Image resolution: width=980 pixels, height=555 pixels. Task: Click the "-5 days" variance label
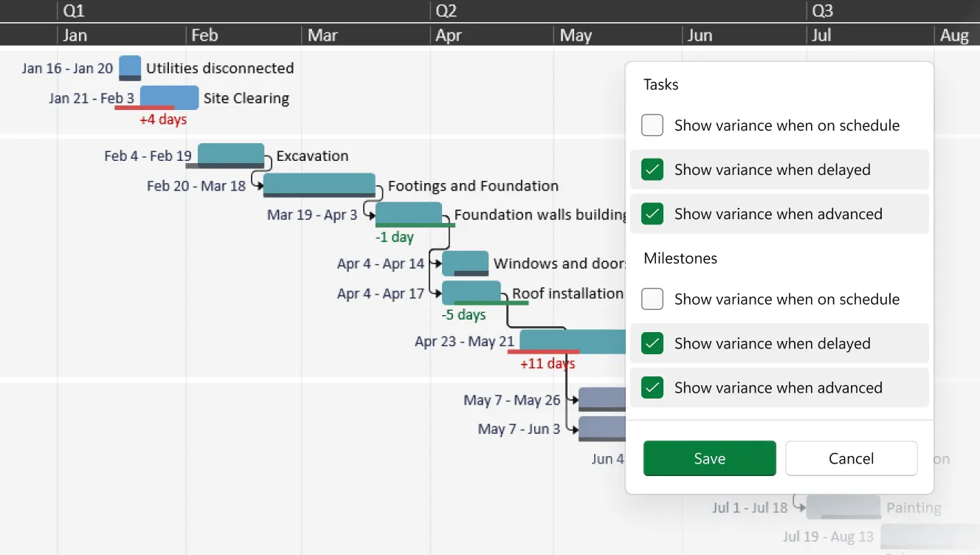point(463,314)
